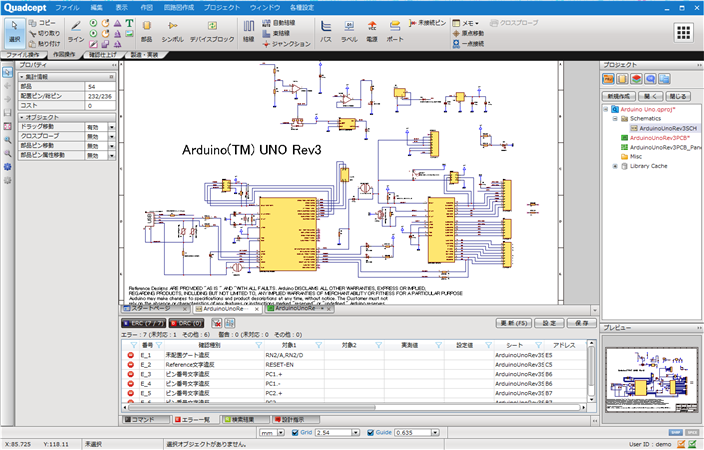Open the grid apps launcher icon

(683, 32)
